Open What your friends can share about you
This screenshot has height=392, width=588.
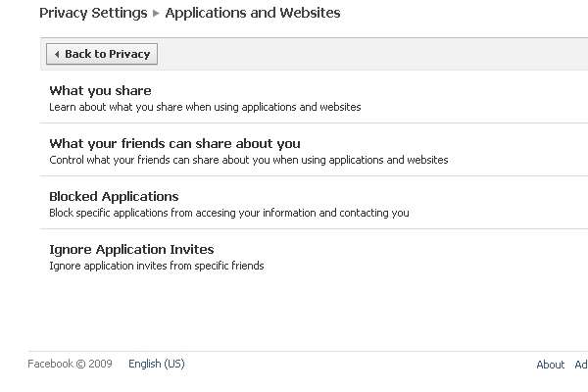point(174,143)
